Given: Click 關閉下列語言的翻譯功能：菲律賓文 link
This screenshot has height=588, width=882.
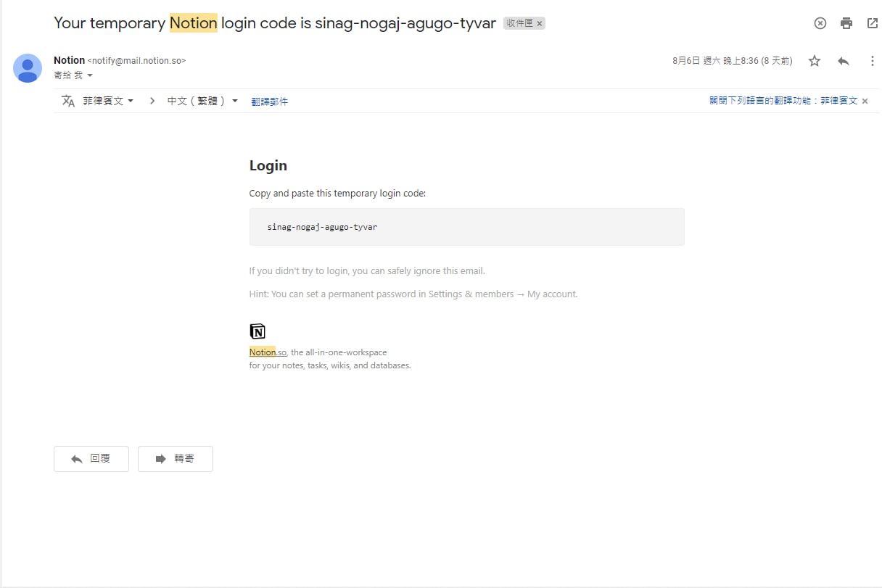Looking at the screenshot, I should (x=783, y=101).
